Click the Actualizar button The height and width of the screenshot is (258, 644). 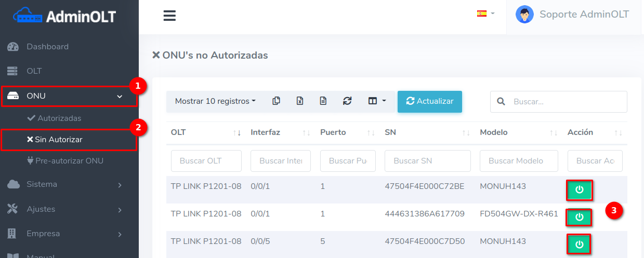tap(429, 101)
